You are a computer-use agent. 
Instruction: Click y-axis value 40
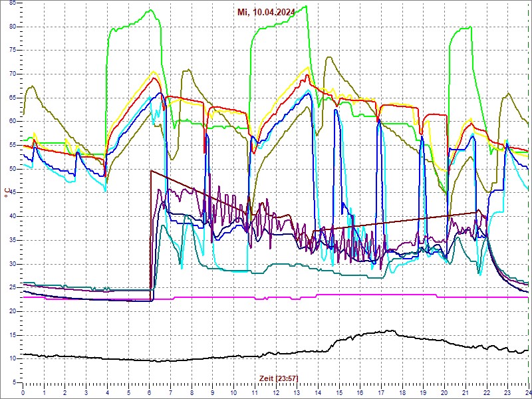[x=13, y=217]
